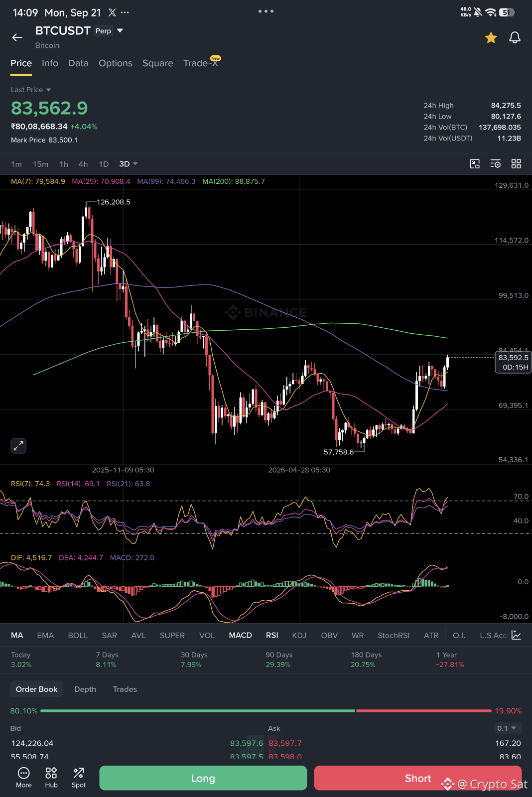Open the Last Price dropdown
Image resolution: width=532 pixels, height=797 pixels.
click(x=31, y=90)
